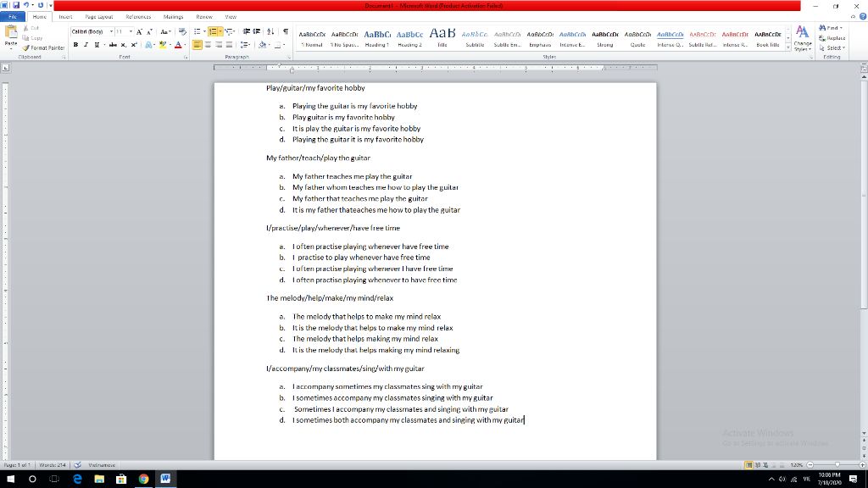Shrink the font size
The height and width of the screenshot is (488, 868).
[149, 32]
